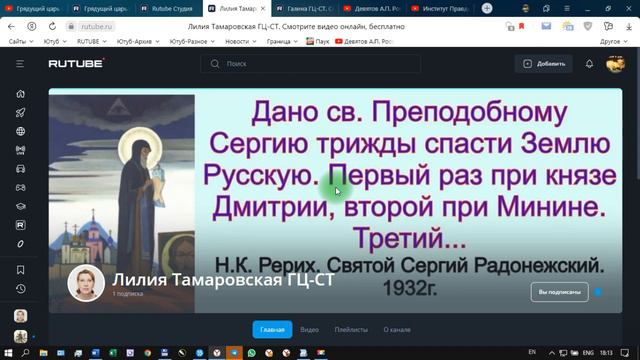Open second subscribed channel avatar in sidebar
The image size is (640, 360).
pos(20,336)
